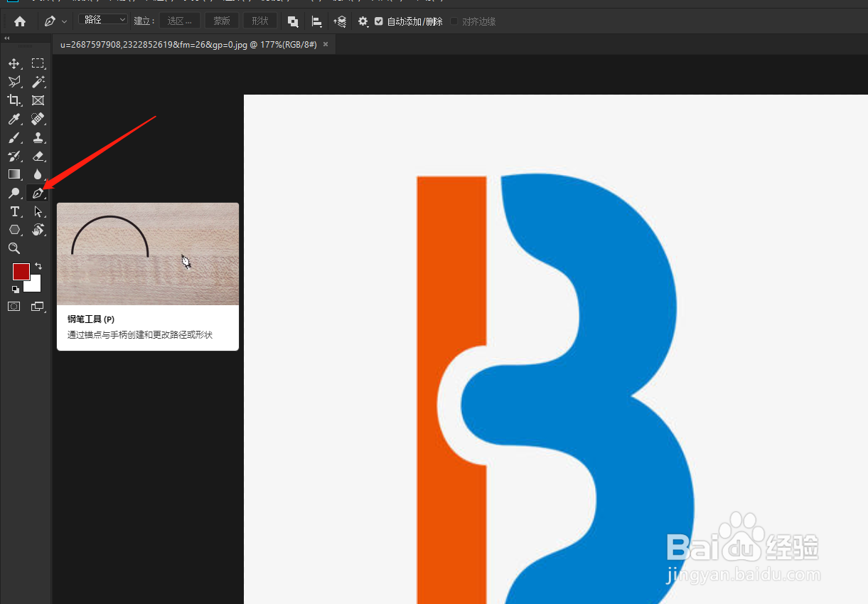Image resolution: width=868 pixels, height=604 pixels.
Task: Click the 建立: label in options bar
Action: pos(144,21)
